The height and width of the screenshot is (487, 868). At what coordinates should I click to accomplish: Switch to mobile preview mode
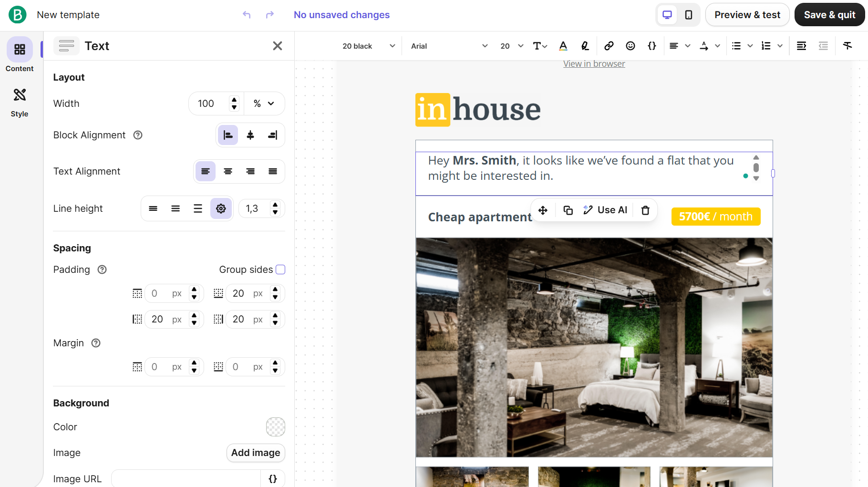pos(689,15)
